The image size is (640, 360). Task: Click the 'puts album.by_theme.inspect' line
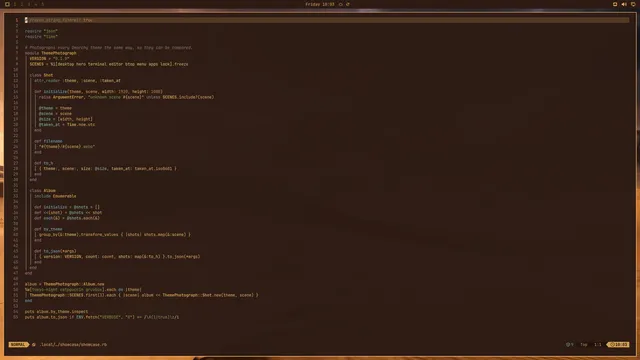[x=56, y=311]
